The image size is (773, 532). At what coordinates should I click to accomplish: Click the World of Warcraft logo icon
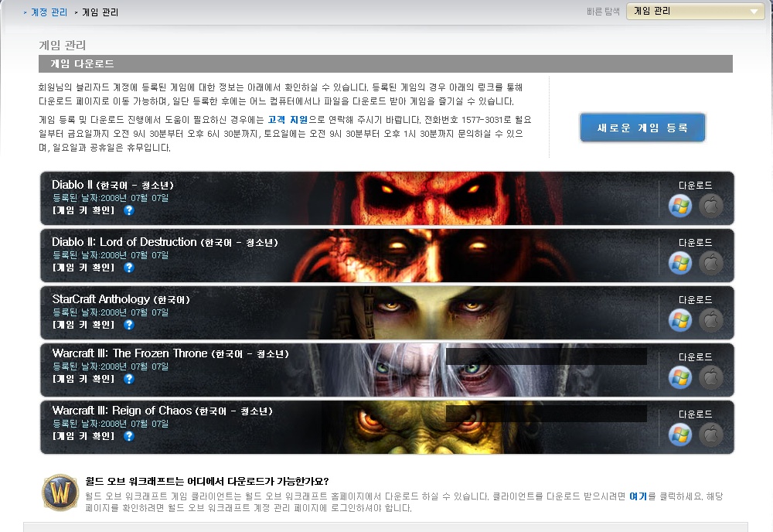pos(60,492)
